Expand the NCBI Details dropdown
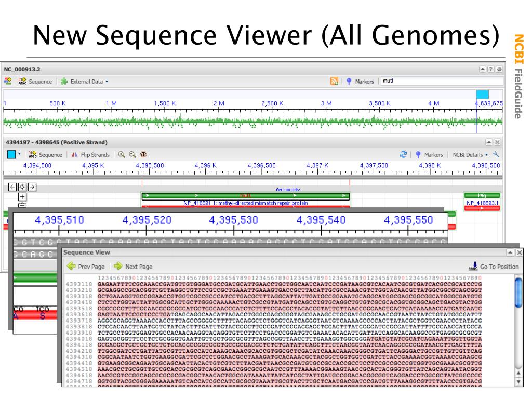 [x=470, y=155]
